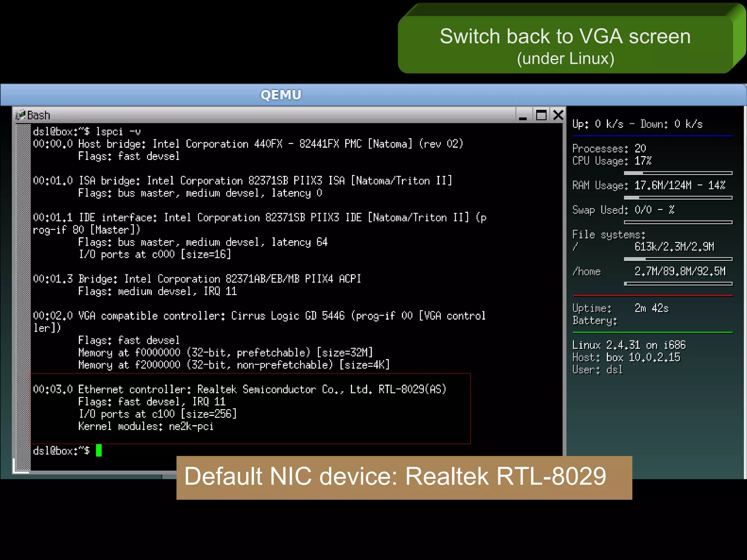Screen dimensions: 747x560
Task: Click the root filesystem usage bar
Action: [x=678, y=259]
